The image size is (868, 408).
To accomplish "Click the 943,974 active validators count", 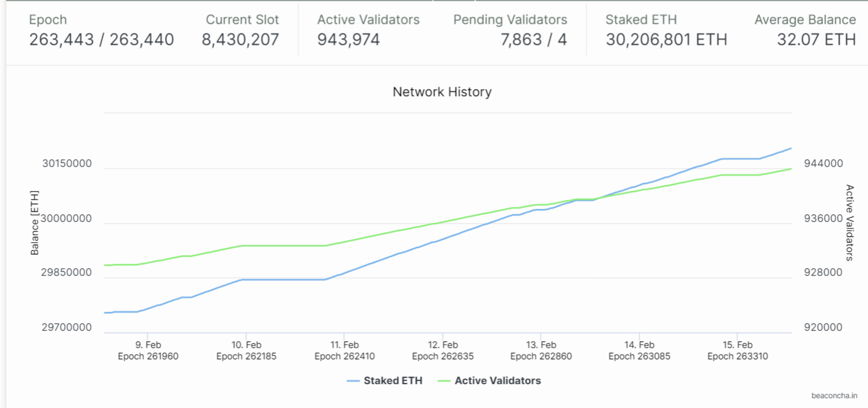I will click(x=348, y=39).
